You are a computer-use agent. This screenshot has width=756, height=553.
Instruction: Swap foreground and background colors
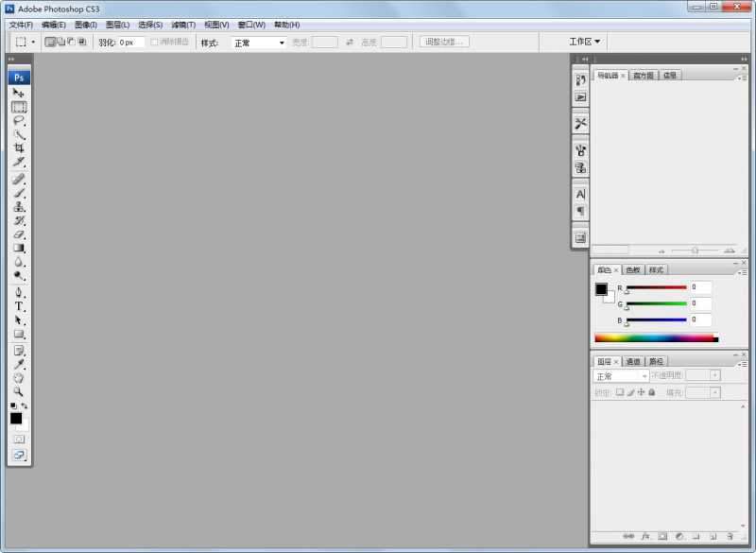coord(24,405)
